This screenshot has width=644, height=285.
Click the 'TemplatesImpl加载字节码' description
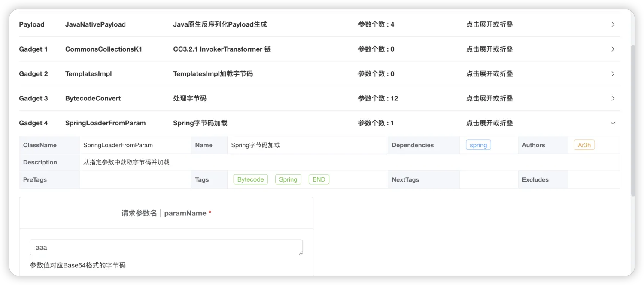[x=213, y=74]
